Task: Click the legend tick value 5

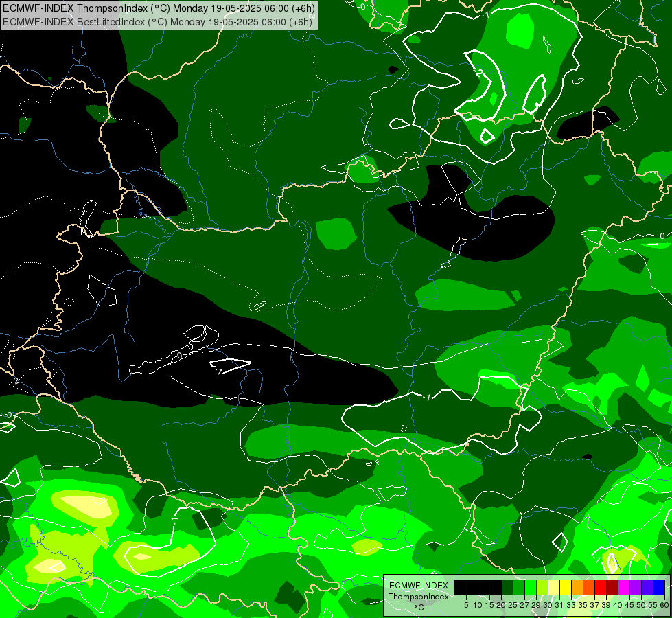Action: pyautogui.click(x=466, y=605)
